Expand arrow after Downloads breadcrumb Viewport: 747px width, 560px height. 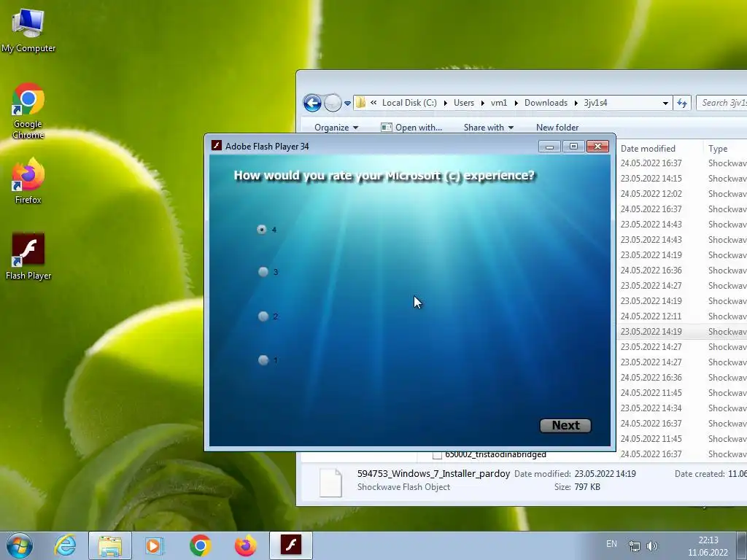[x=576, y=103]
